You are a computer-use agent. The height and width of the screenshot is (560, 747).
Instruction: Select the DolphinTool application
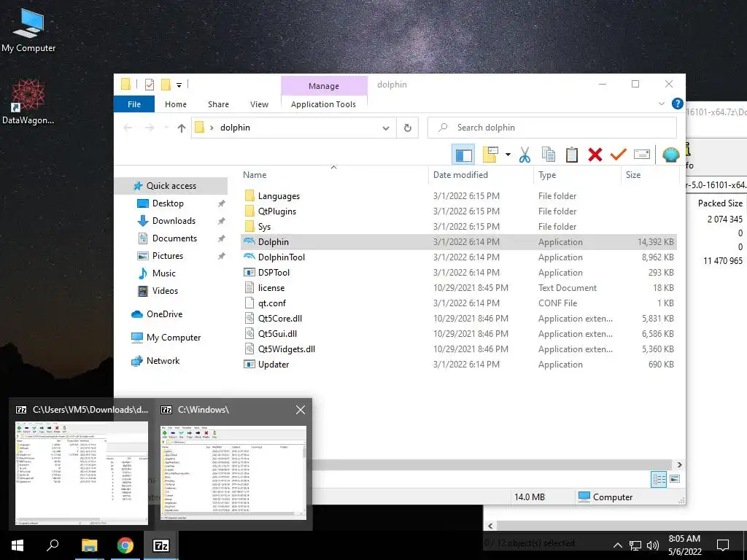pos(459,257)
